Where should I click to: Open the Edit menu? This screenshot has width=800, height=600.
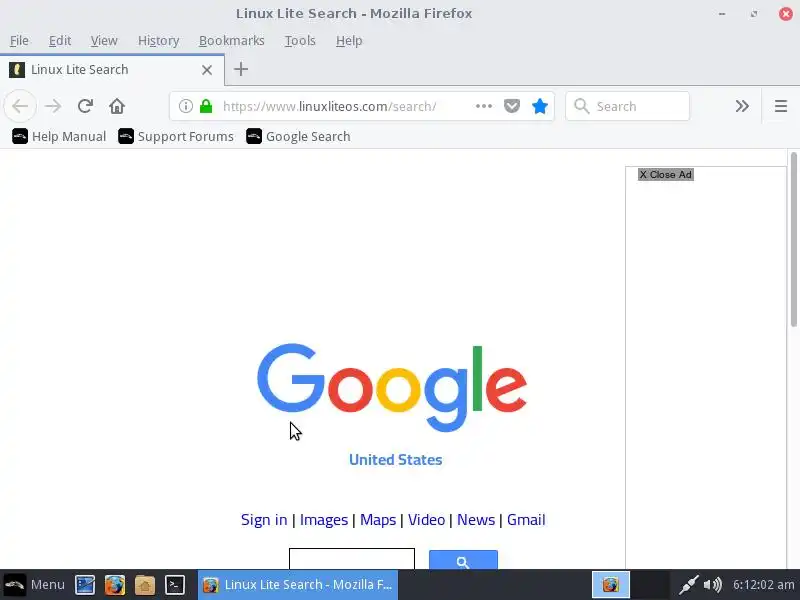tap(60, 40)
